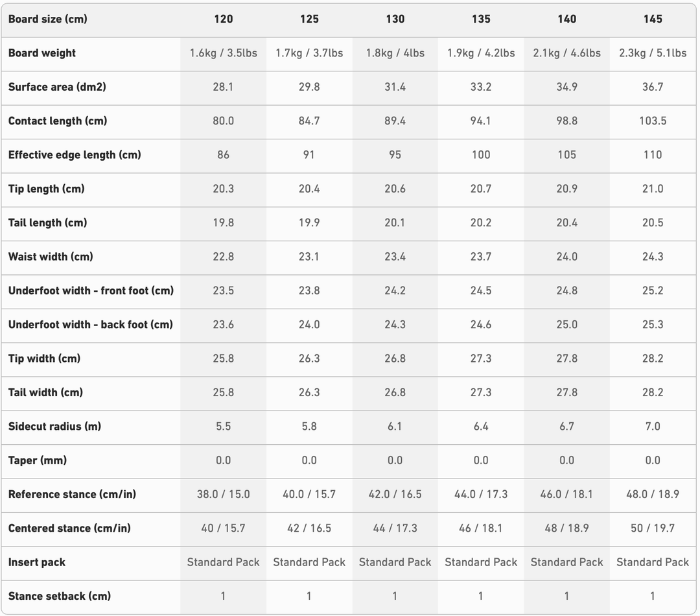Click the Effective edge length row label

tap(75, 155)
